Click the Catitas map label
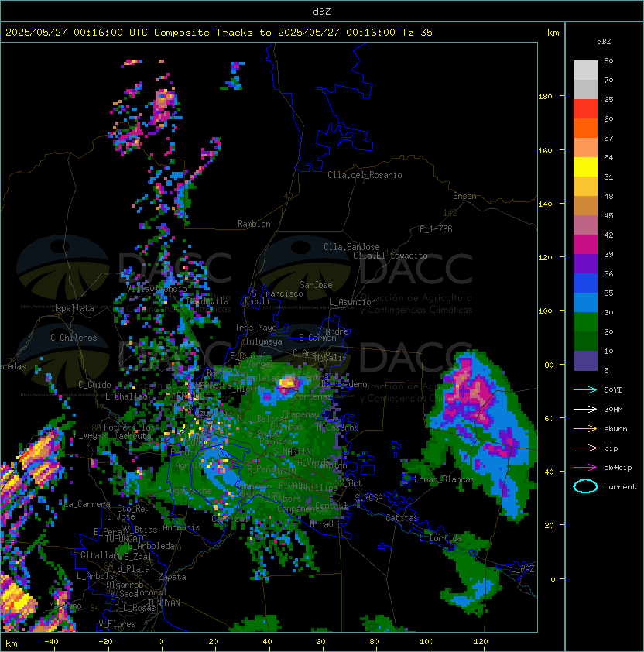Screen dimensions: 644x652 point(402,518)
